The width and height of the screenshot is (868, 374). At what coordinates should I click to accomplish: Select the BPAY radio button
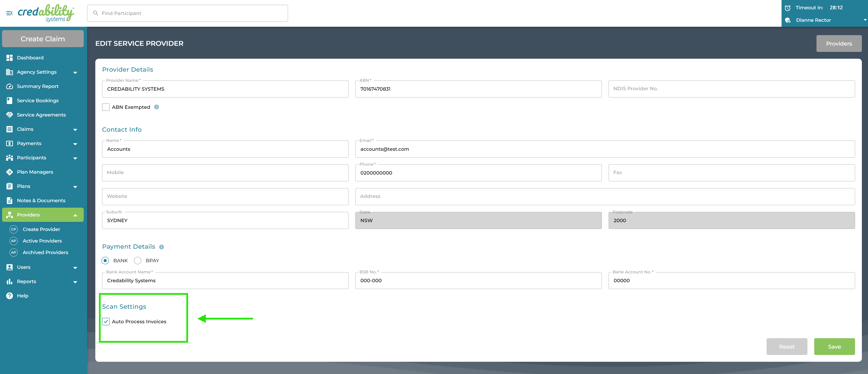(x=138, y=261)
